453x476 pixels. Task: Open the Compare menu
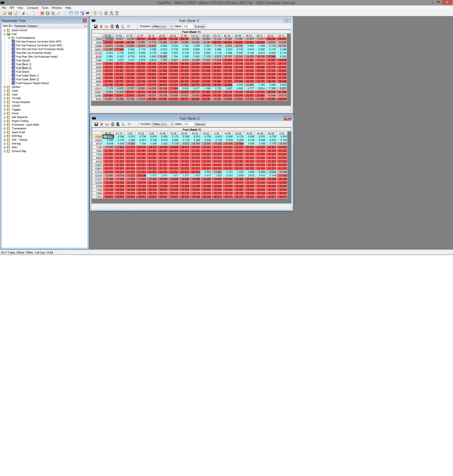click(x=32, y=8)
